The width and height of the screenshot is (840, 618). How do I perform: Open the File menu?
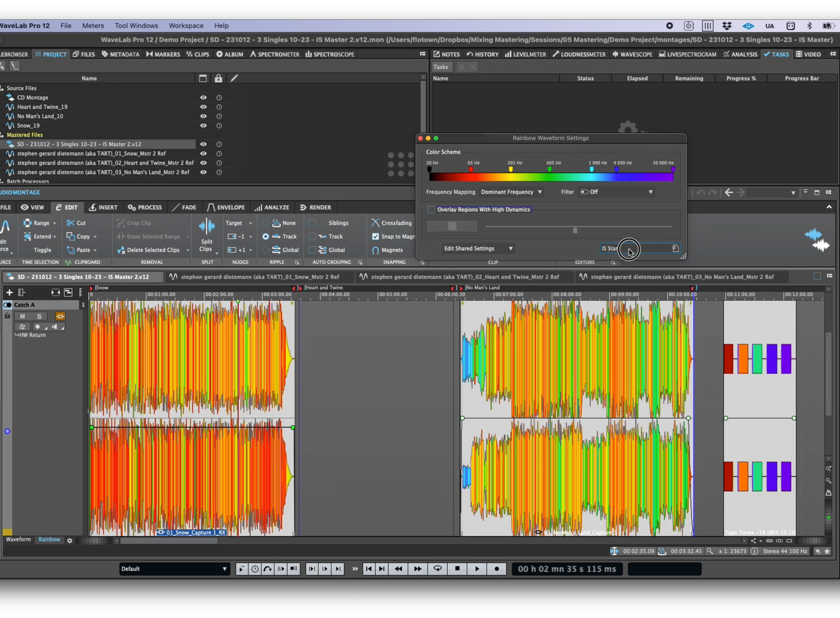click(66, 26)
